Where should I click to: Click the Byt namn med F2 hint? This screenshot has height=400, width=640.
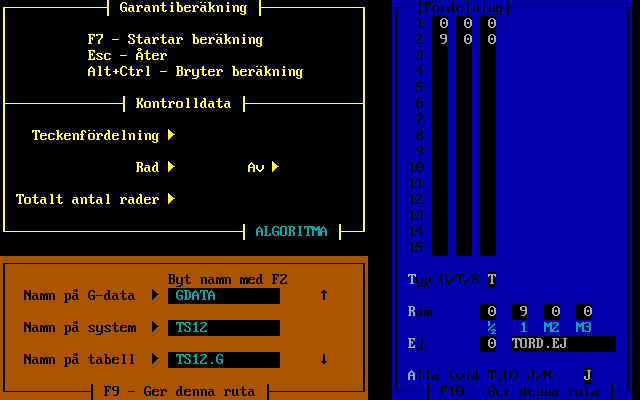(x=228, y=280)
